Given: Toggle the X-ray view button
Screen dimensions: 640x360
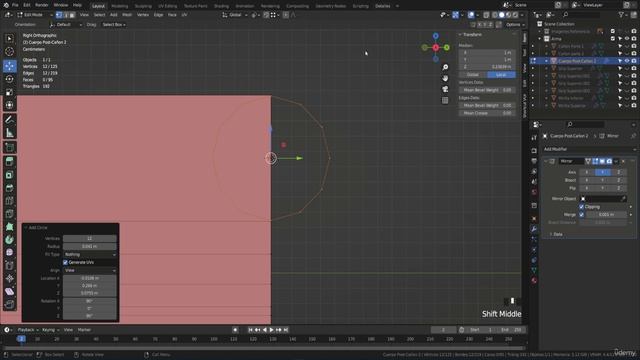Looking at the screenshot, I should point(486,15).
